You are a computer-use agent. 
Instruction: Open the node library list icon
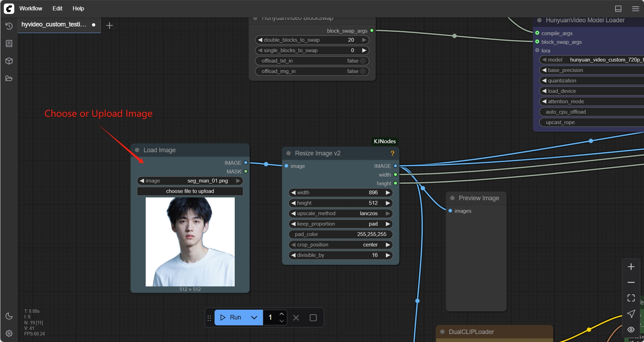coord(9,43)
